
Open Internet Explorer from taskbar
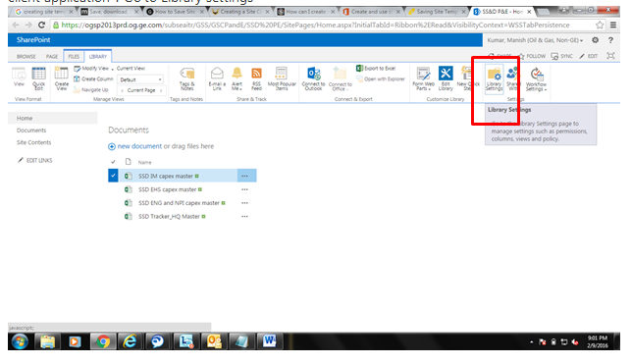point(130,341)
